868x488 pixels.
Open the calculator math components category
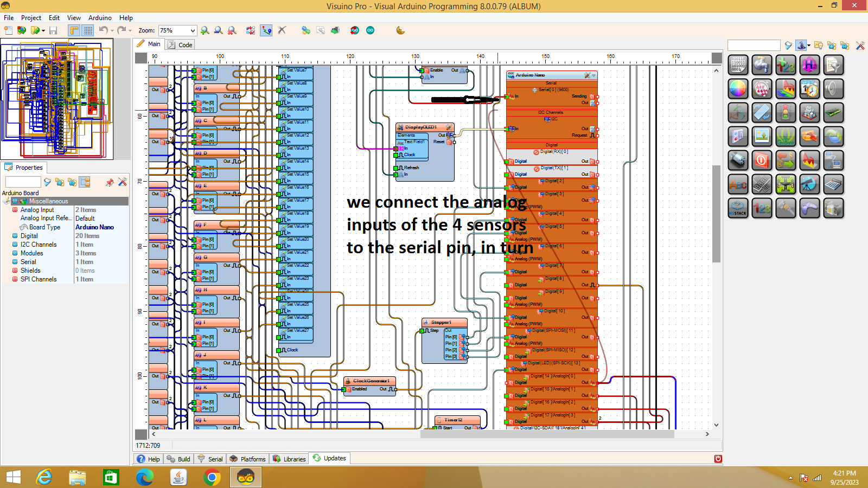[x=833, y=184]
